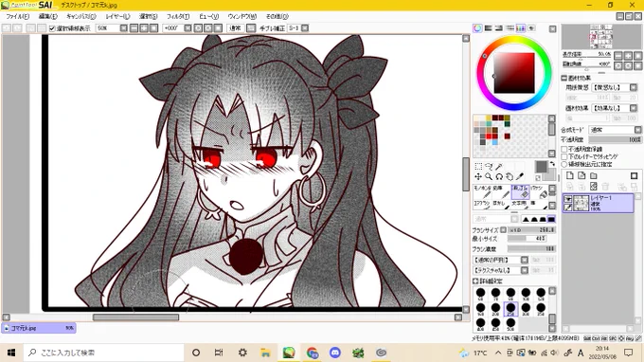Open the ウィンドウ menu

tap(241, 16)
